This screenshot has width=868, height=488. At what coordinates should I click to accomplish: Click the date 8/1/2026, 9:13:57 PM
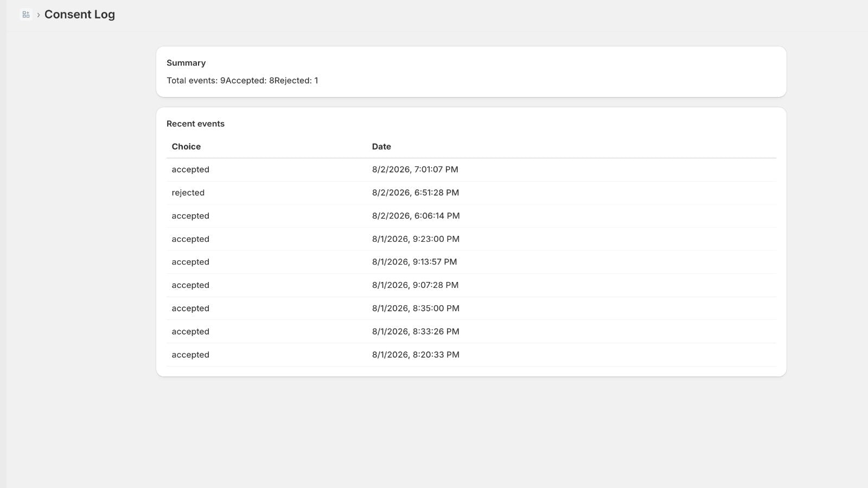coord(414,262)
